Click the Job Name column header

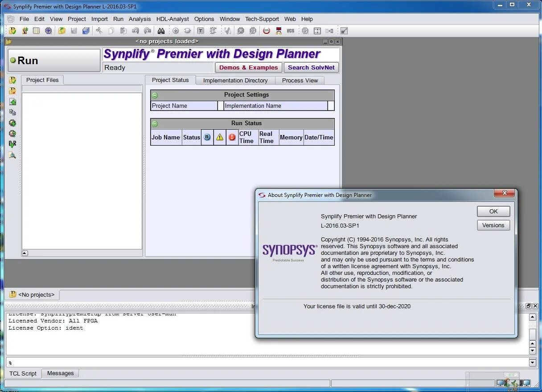pyautogui.click(x=166, y=137)
